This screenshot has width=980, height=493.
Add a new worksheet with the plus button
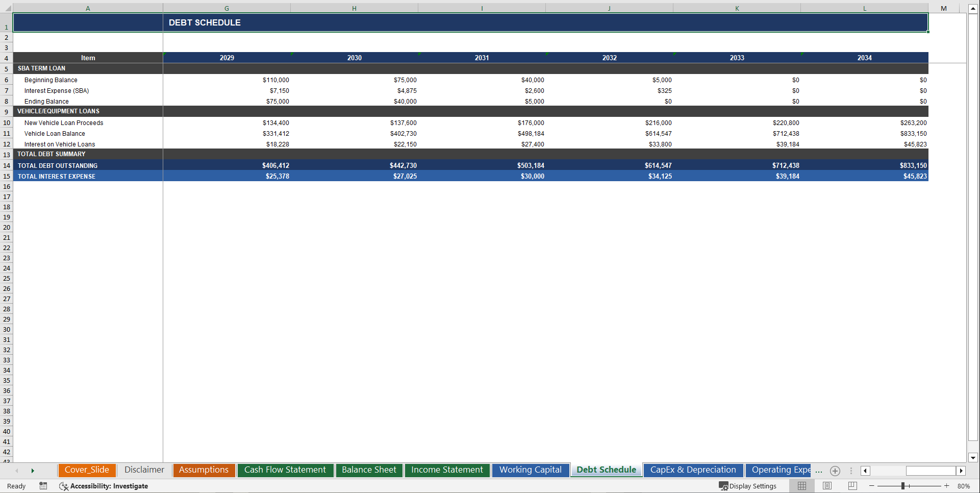(835, 471)
